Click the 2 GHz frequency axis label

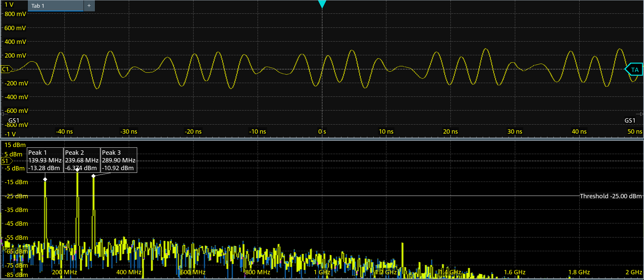[634, 272]
